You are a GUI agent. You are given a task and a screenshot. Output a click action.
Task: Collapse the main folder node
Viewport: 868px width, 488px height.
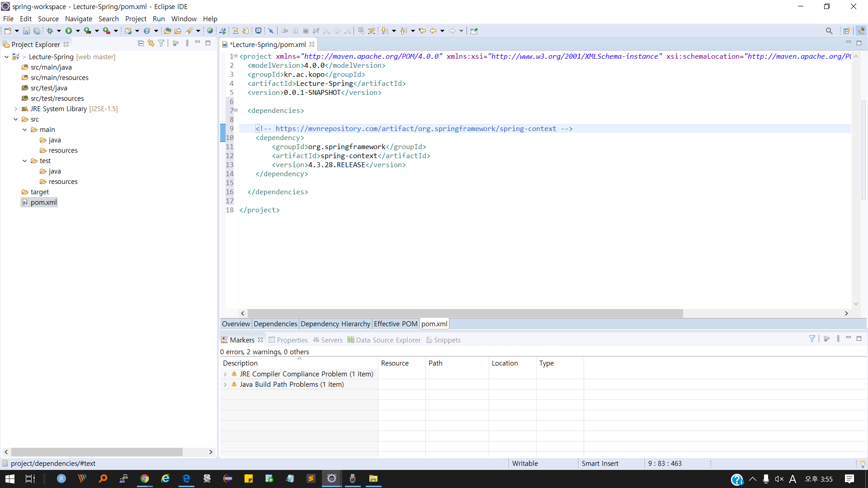pyautogui.click(x=25, y=130)
